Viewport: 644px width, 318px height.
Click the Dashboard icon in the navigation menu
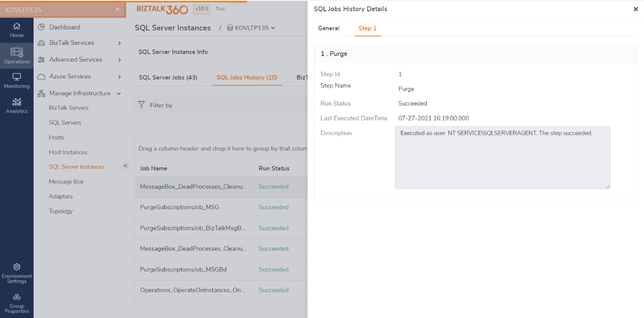click(66, 27)
